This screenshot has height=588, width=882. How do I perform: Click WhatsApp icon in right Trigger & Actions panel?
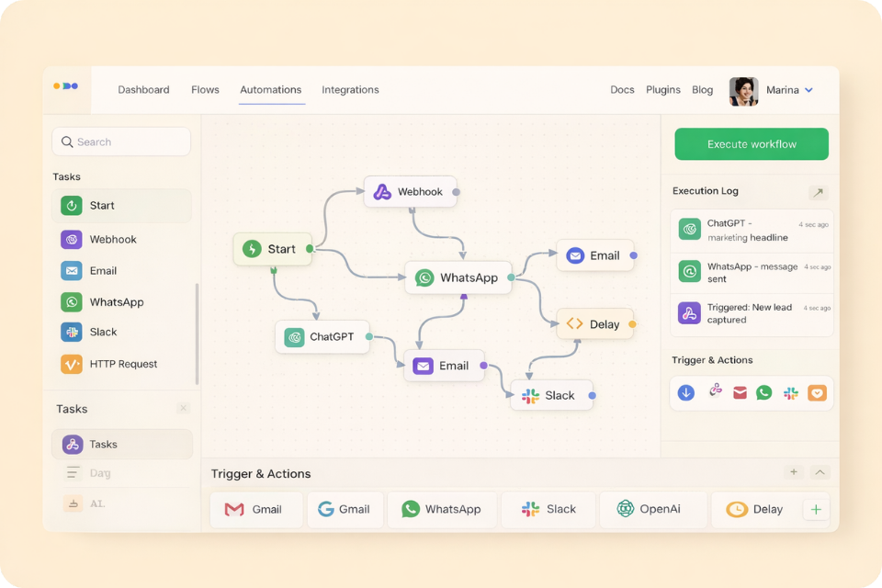point(764,393)
